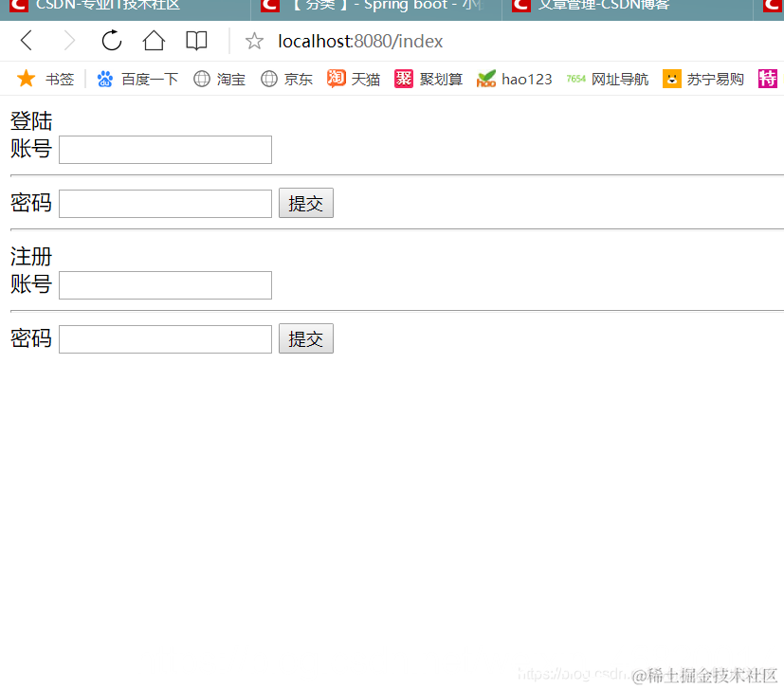Open the 网址导航 bookmark
784x691 pixels.
[608, 79]
